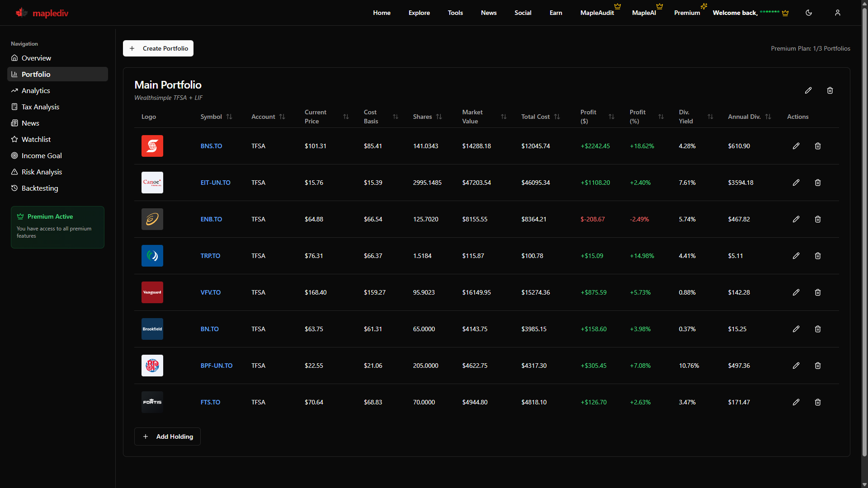Click the Add Holding button
This screenshot has height=488, width=868.
[x=167, y=436]
